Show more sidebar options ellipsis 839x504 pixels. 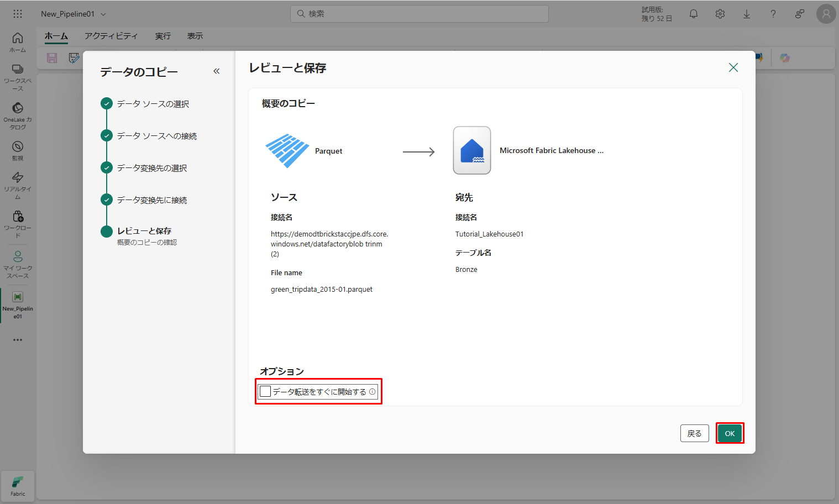18,340
